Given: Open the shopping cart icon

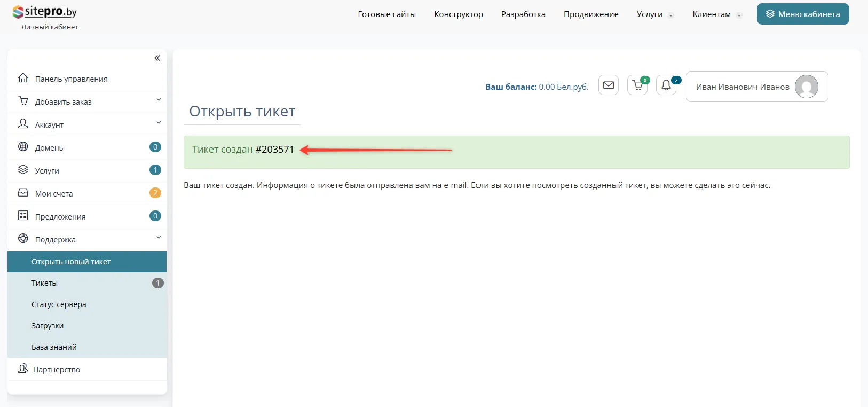Looking at the screenshot, I should click(x=637, y=85).
